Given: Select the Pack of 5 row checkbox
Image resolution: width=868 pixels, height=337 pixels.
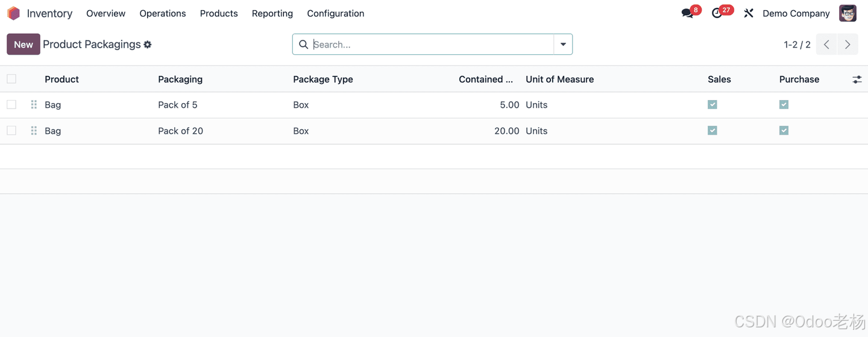Looking at the screenshot, I should [11, 105].
